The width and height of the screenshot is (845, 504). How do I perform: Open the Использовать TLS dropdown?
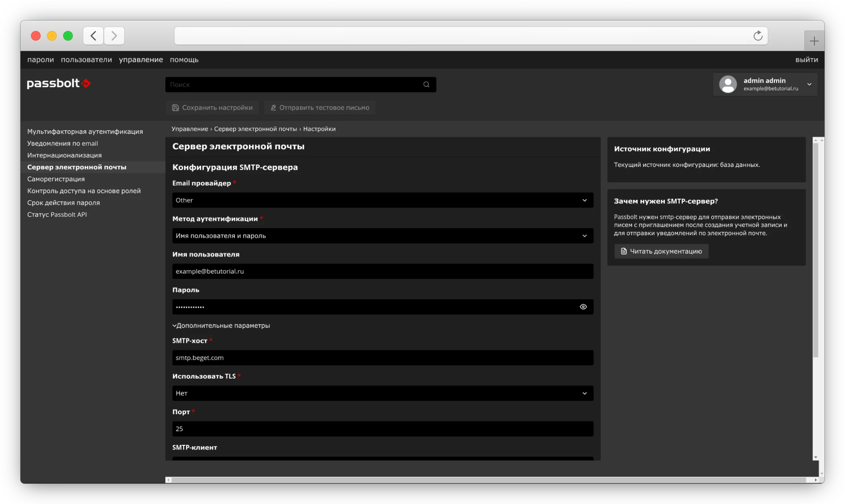[382, 393]
